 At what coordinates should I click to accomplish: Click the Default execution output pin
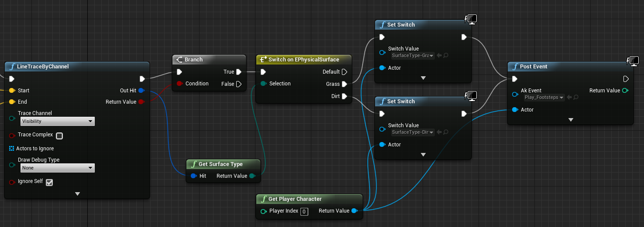pos(344,72)
